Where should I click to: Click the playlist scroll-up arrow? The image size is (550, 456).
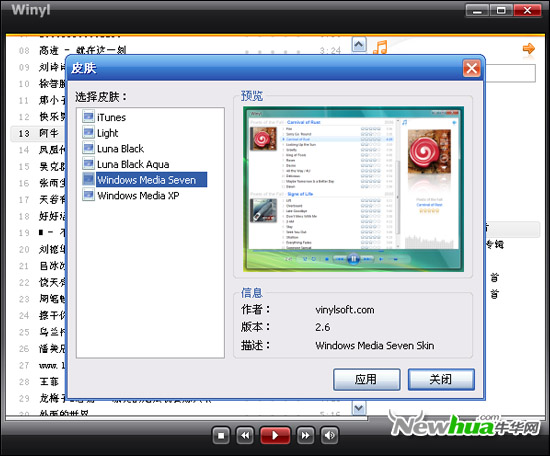click(359, 45)
